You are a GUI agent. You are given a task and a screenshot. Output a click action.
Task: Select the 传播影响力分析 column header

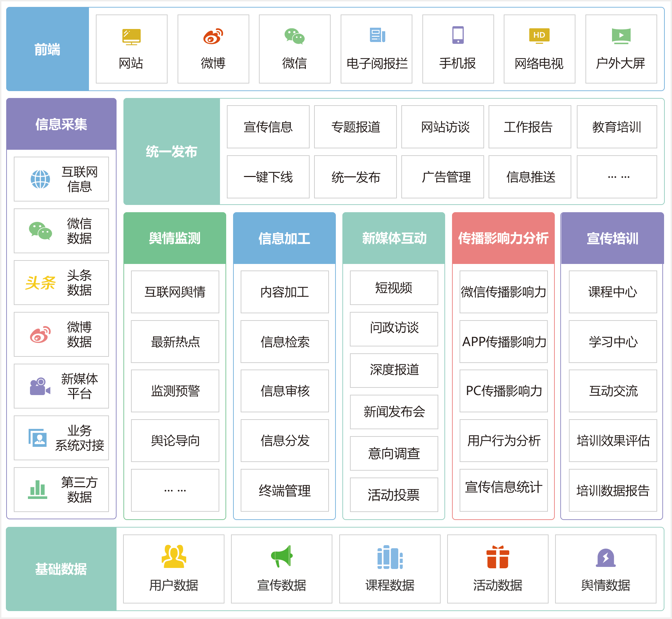[x=503, y=238]
